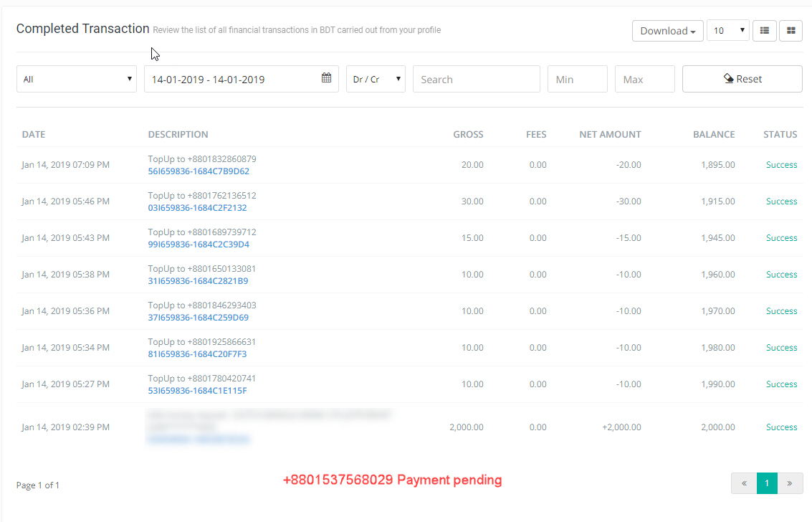Click description TopUp to +8801762136512
This screenshot has height=522, width=812.
pyautogui.click(x=202, y=196)
